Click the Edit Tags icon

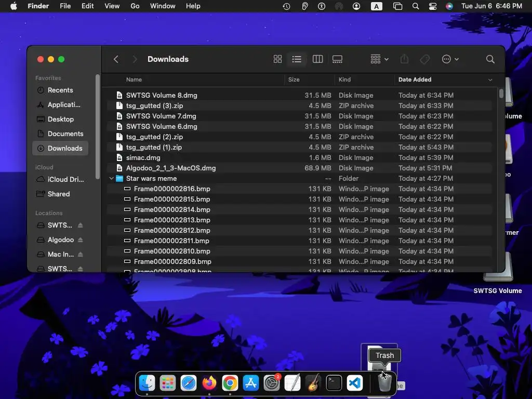424,59
